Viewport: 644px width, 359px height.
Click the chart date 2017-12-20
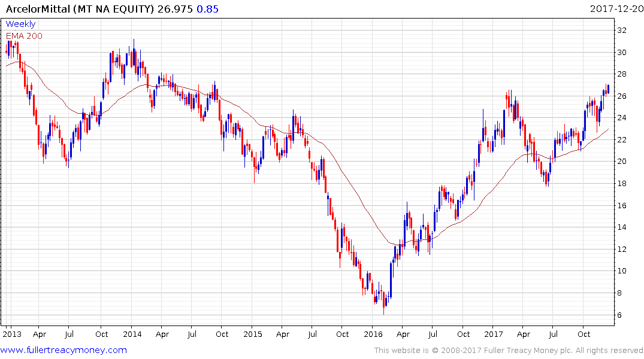616,8
